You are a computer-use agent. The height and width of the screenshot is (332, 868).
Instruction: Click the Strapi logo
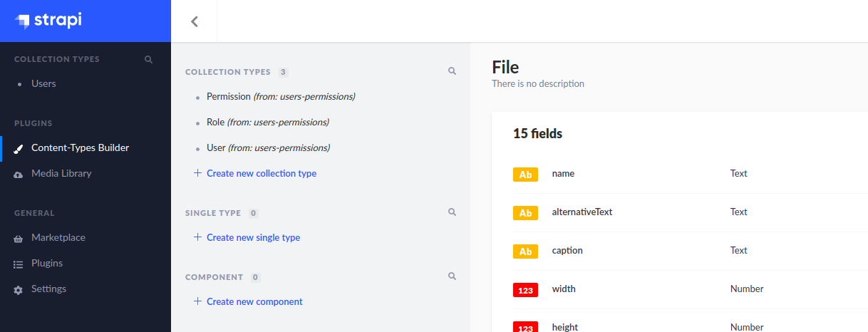(48, 21)
